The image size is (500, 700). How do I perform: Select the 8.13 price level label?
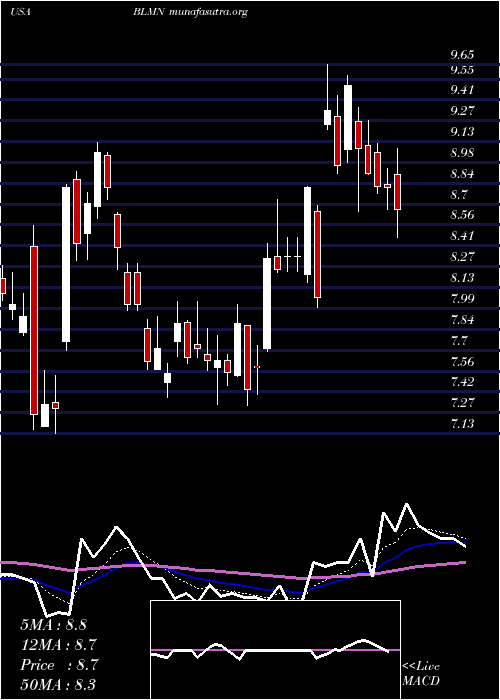(462, 278)
